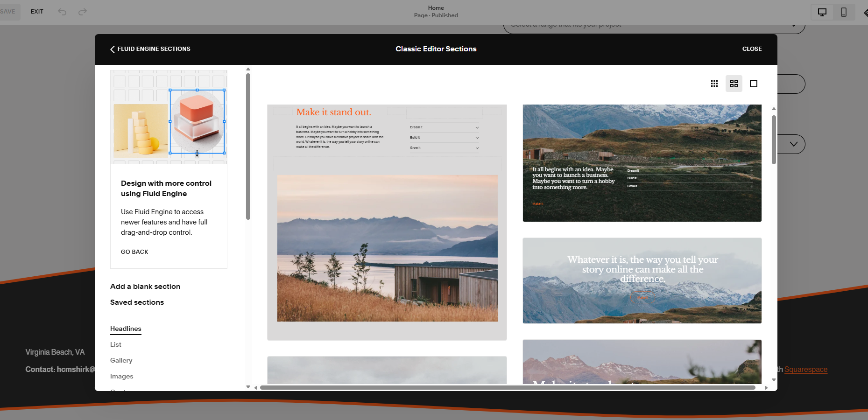Click the layouts vertical scrollbar thumb

pos(774,140)
